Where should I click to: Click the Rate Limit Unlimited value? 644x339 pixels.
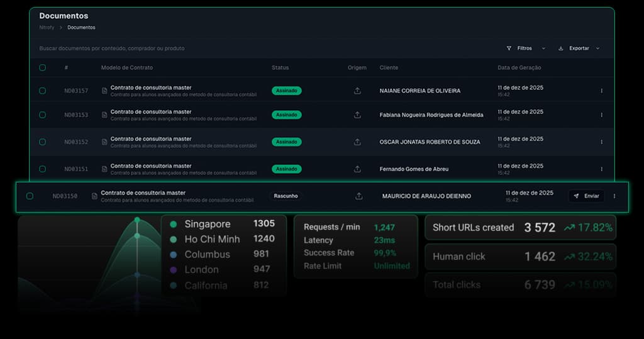392,266
